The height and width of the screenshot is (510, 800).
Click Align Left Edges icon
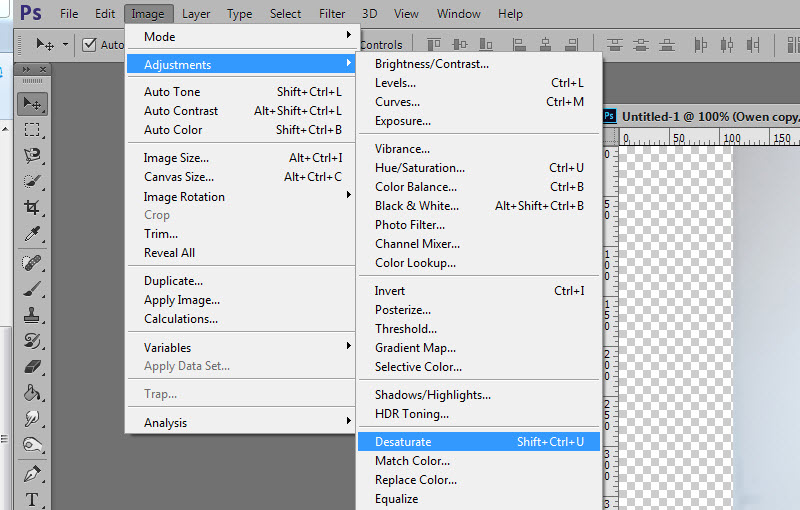pos(519,45)
